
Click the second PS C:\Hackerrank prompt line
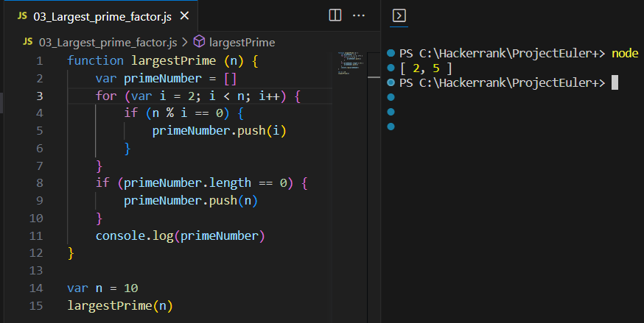tap(502, 83)
